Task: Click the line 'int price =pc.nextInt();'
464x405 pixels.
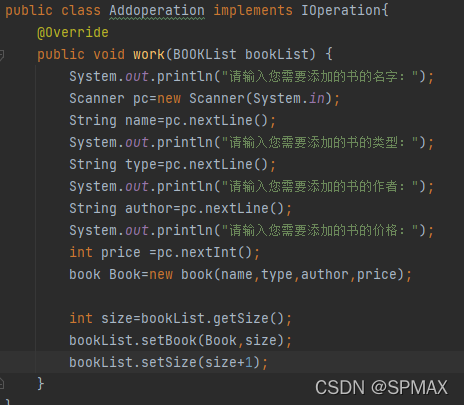Action: (x=164, y=253)
